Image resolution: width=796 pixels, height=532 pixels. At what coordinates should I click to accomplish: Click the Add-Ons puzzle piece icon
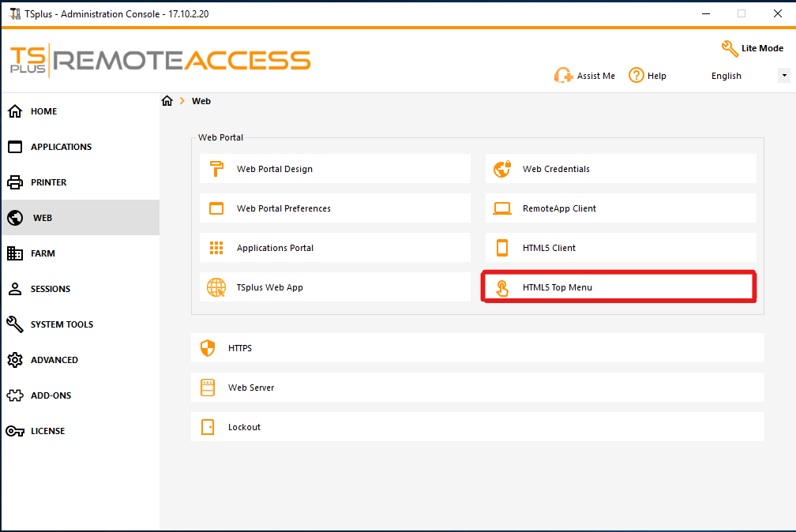pos(15,395)
